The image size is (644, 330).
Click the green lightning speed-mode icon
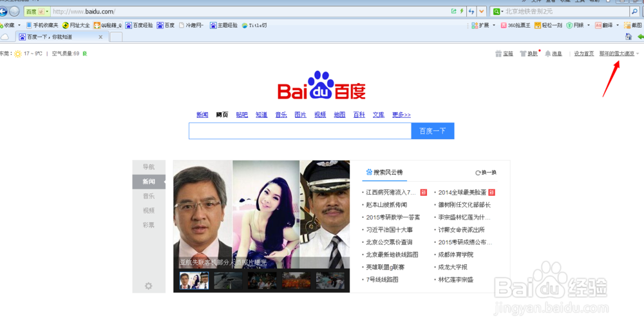coord(462,12)
